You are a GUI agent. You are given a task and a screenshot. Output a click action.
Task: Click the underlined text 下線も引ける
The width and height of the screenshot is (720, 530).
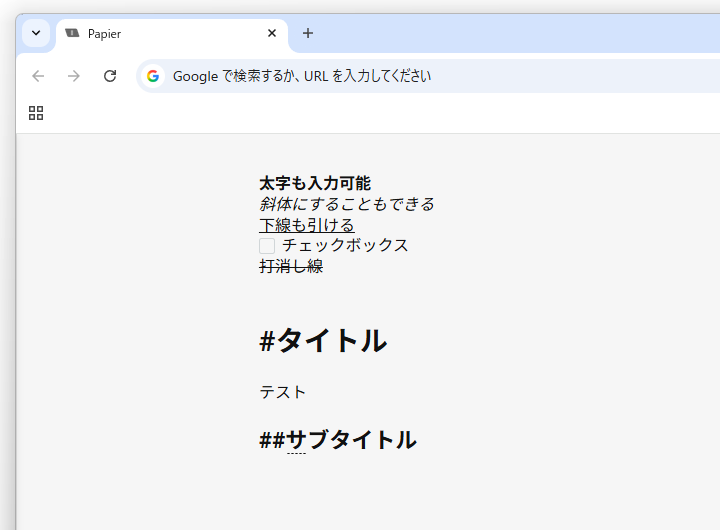point(307,225)
